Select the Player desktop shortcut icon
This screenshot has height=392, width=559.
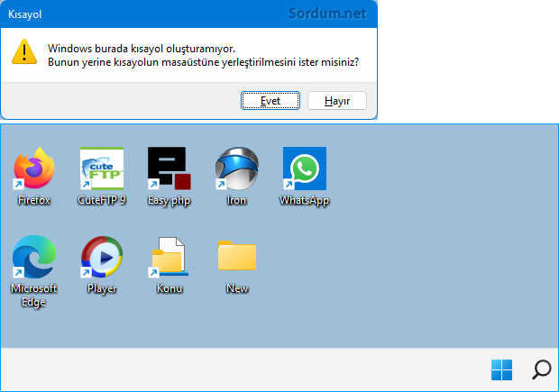coord(102,257)
